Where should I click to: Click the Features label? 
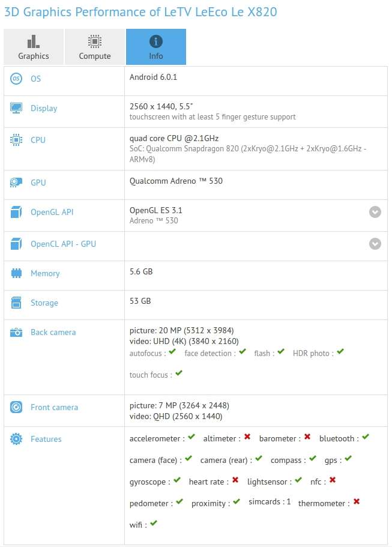pos(46,439)
